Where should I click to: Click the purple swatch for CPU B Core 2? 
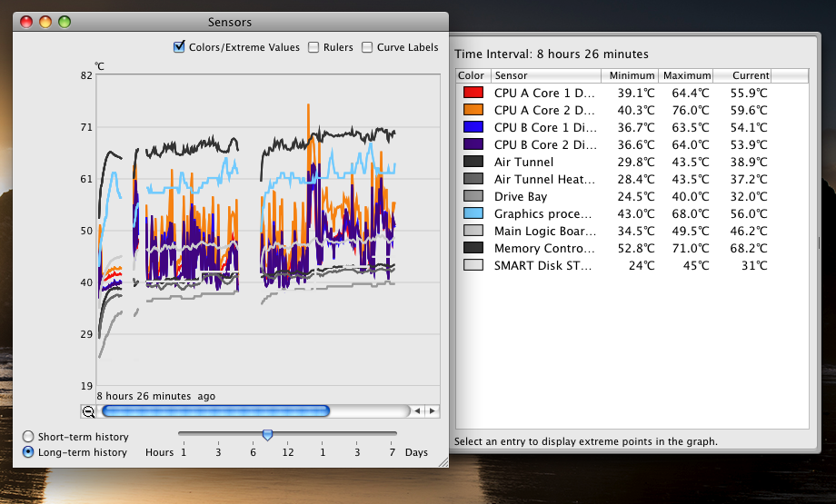(x=473, y=143)
